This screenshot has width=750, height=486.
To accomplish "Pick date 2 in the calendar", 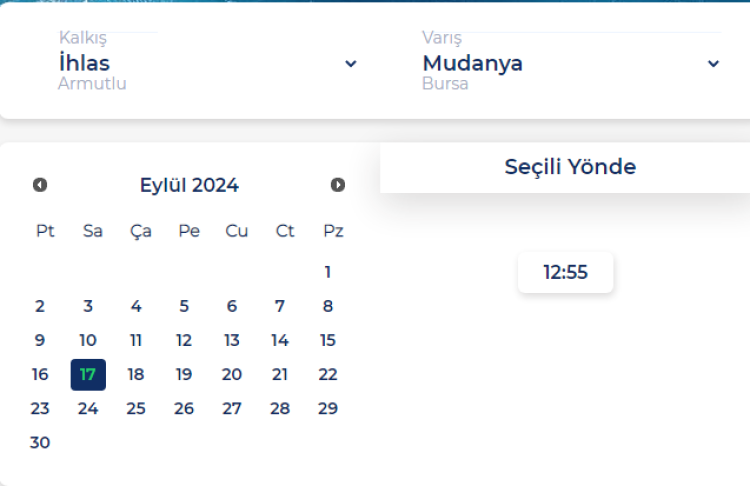I will [x=40, y=307].
